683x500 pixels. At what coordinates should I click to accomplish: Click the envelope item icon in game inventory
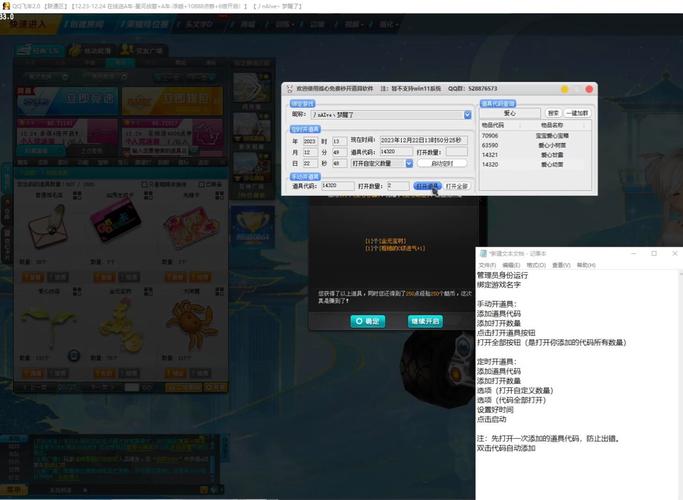coord(48,227)
